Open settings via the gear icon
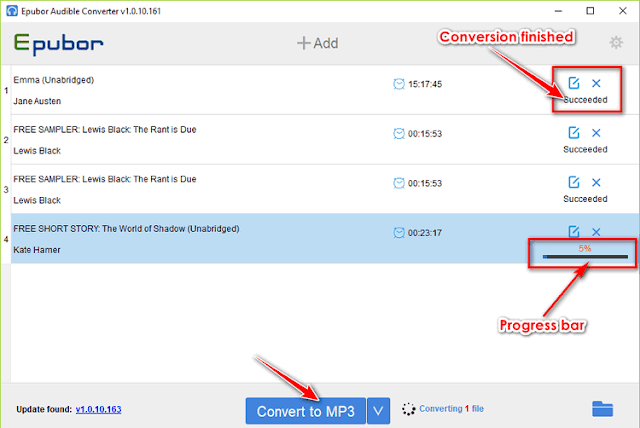Image resolution: width=640 pixels, height=428 pixels. click(616, 42)
